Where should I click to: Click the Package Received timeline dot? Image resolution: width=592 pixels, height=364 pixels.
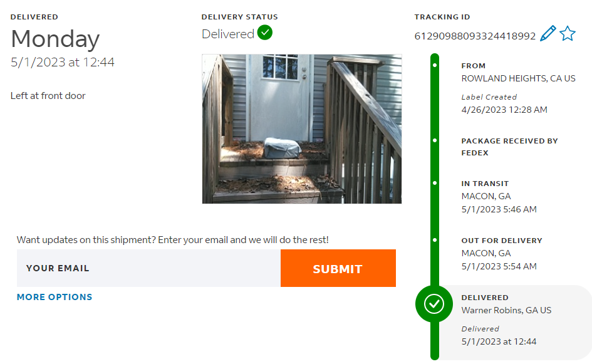tap(435, 140)
